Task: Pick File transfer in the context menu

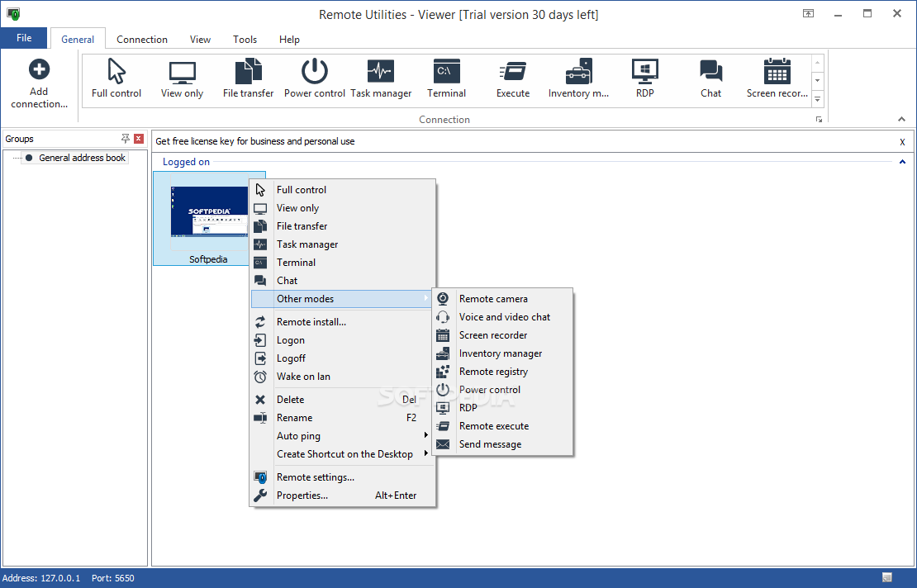Action: coord(343,226)
